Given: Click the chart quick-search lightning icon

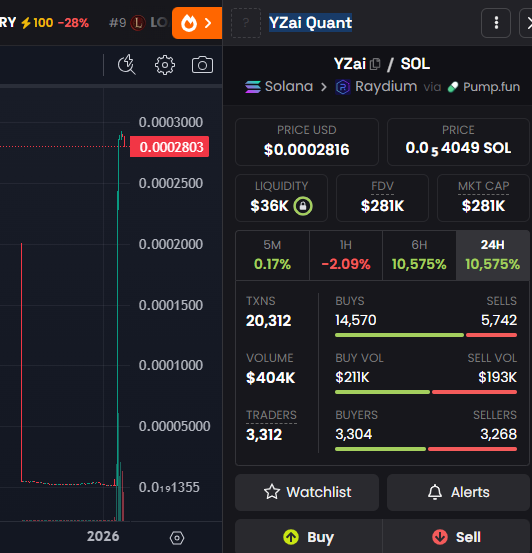Looking at the screenshot, I should pos(126,65).
